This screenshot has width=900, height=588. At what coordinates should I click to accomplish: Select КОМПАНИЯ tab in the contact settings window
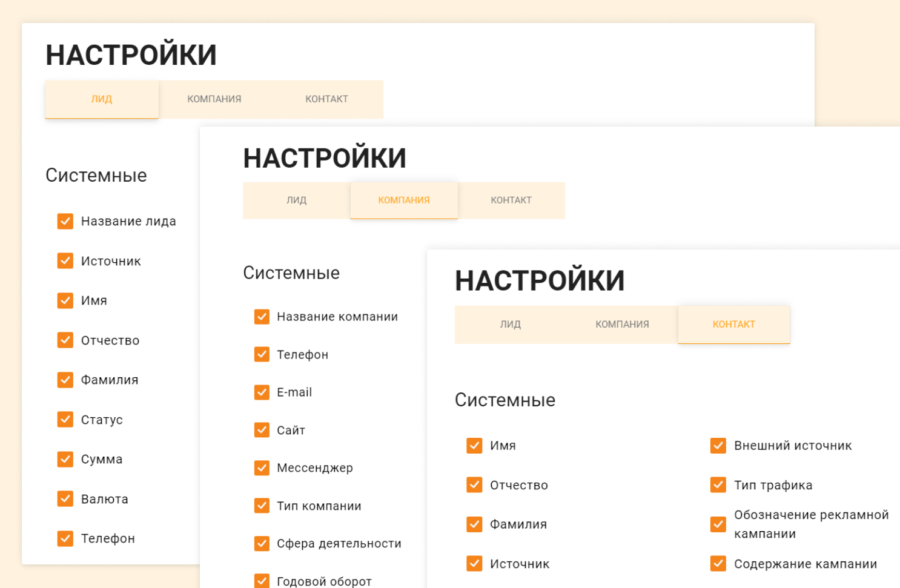(x=622, y=325)
